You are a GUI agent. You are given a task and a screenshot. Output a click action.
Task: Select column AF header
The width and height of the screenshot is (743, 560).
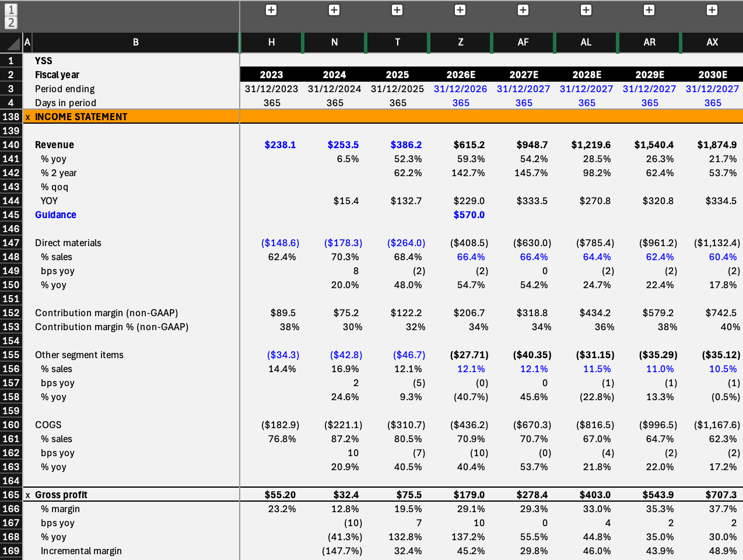pyautogui.click(x=523, y=43)
